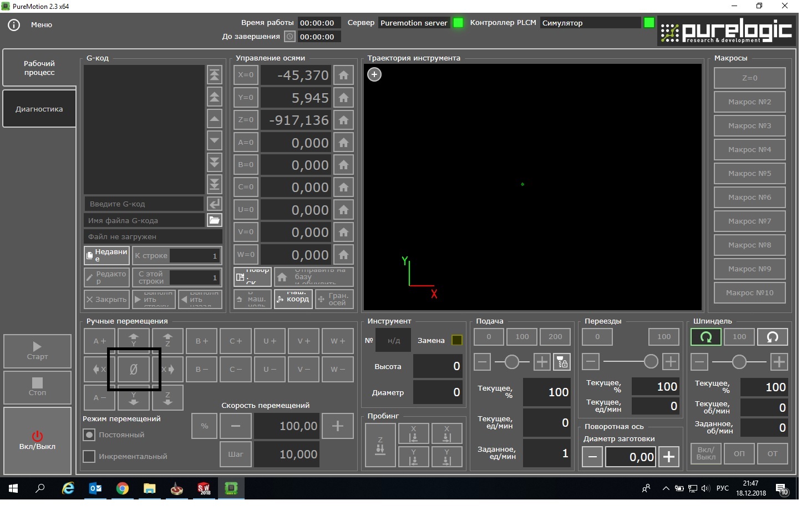This screenshot has height=515, width=812.
Task: Zero the B axis with B=0
Action: coord(246,165)
